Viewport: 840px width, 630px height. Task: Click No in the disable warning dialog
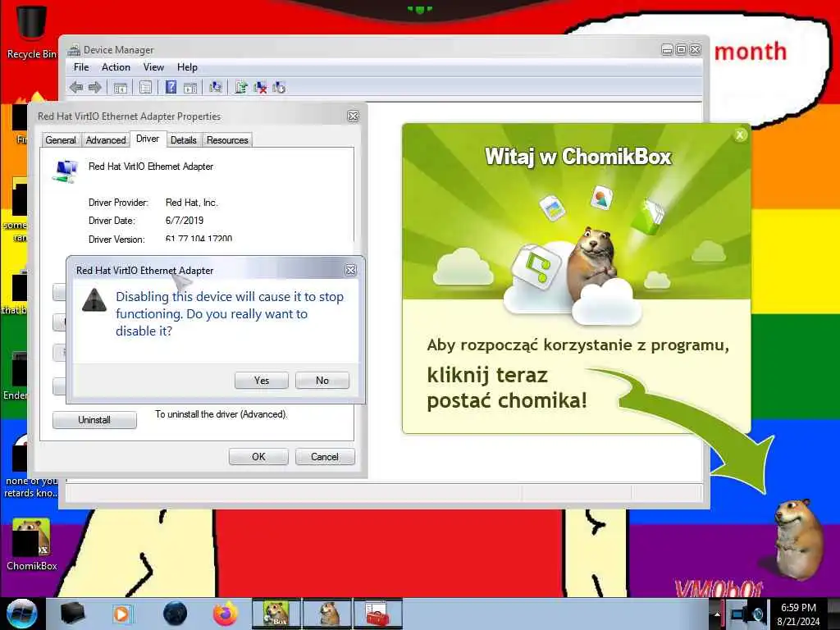pyautogui.click(x=322, y=381)
